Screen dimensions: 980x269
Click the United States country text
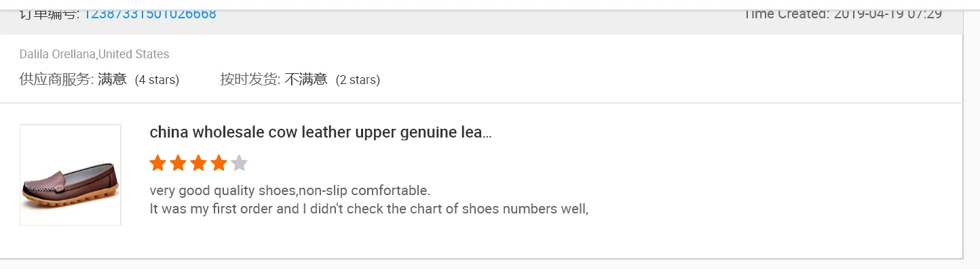click(x=134, y=54)
